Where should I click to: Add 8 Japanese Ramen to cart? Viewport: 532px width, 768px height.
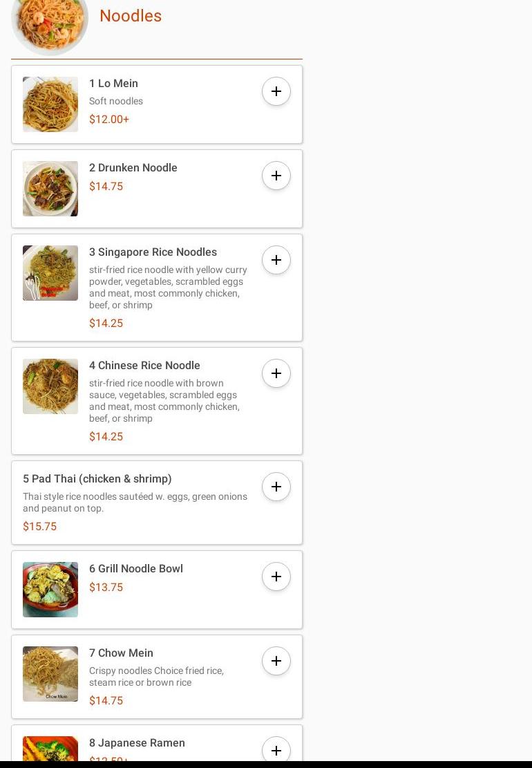click(x=276, y=750)
